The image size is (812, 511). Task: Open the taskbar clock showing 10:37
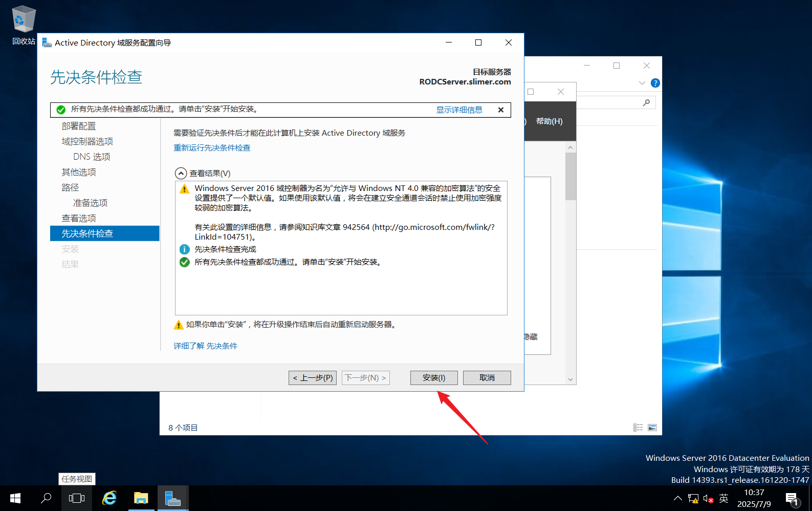pos(754,498)
